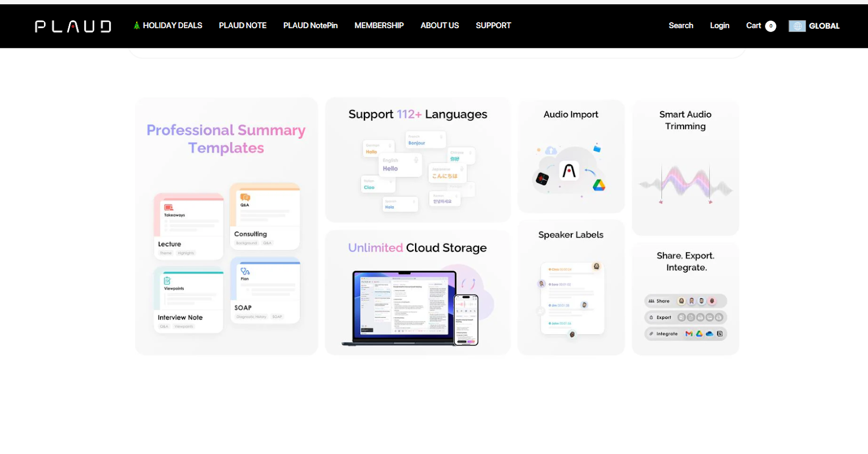
Task: Select the Interview Note template card
Action: (188, 300)
